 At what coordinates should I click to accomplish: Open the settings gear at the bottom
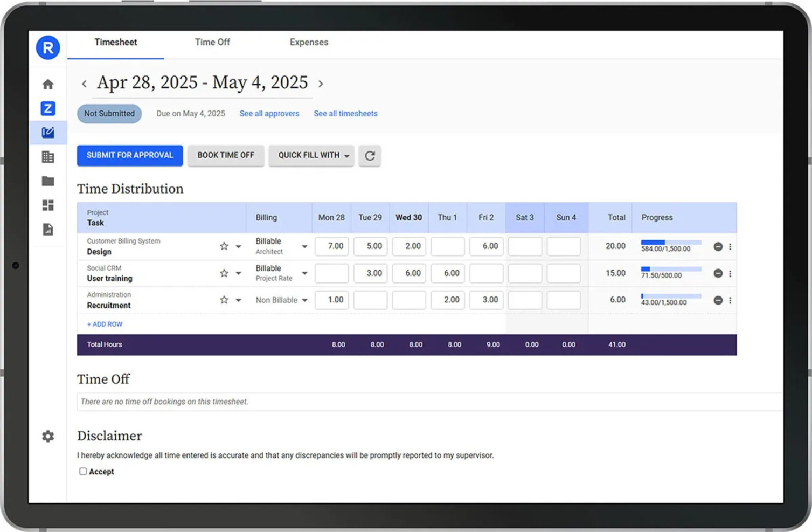pyautogui.click(x=47, y=436)
